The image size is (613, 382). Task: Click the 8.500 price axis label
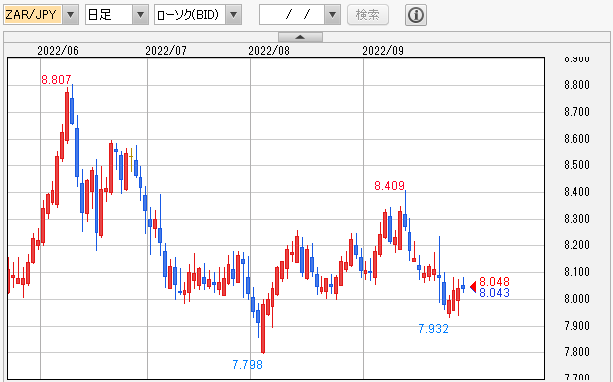(x=577, y=165)
